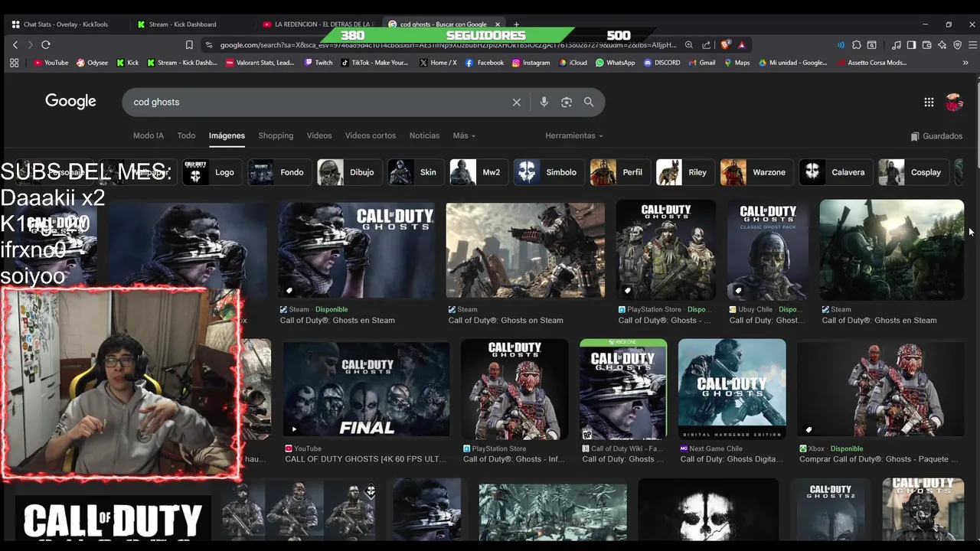This screenshot has height=551, width=980.
Task: Click the zoom magnifier icon in address bar
Action: 689,45
